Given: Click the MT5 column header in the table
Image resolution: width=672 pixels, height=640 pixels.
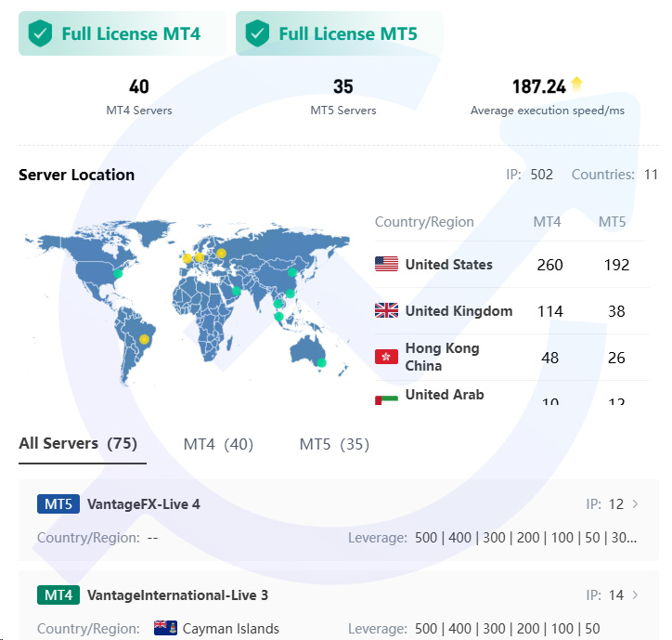Looking at the screenshot, I should coord(612,222).
